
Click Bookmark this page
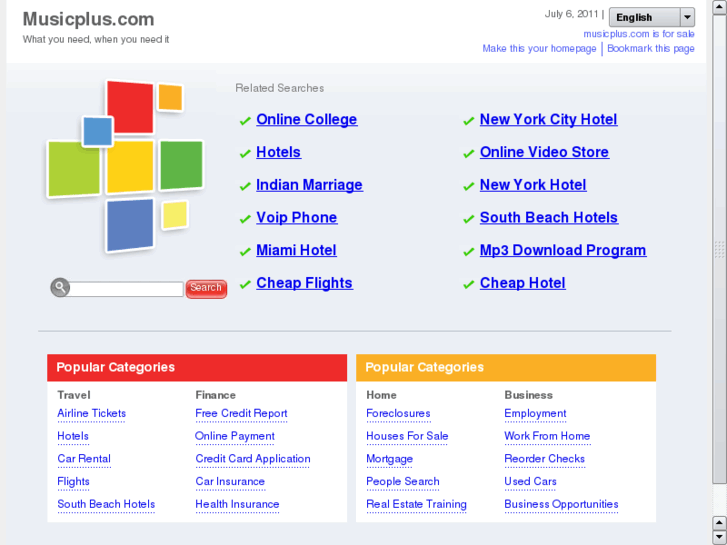coord(650,48)
